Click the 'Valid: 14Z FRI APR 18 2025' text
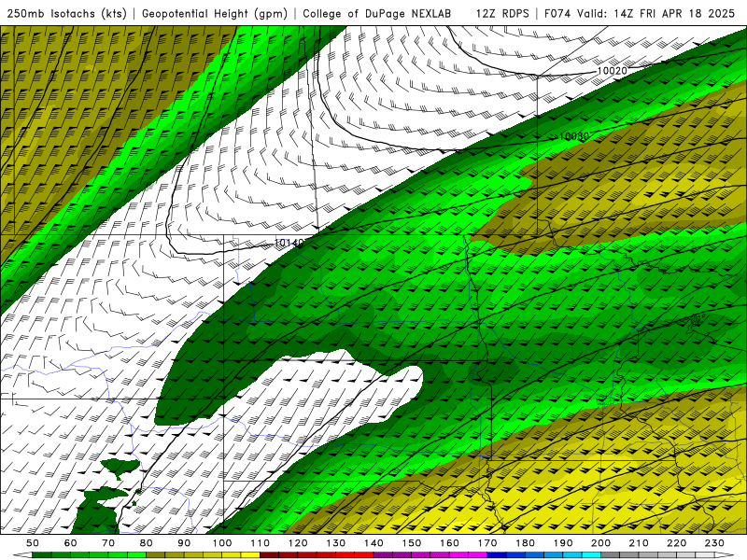 656,14
